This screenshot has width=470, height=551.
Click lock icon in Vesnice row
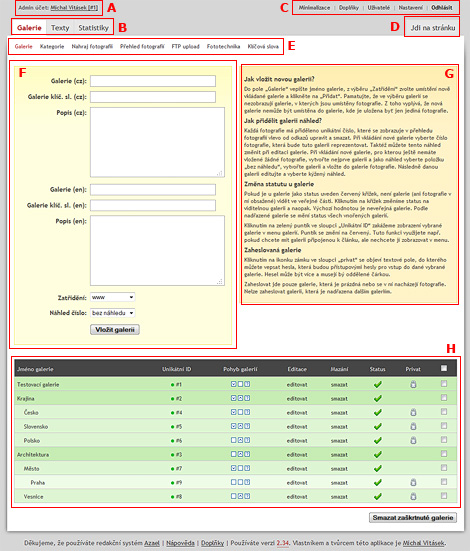(413, 497)
